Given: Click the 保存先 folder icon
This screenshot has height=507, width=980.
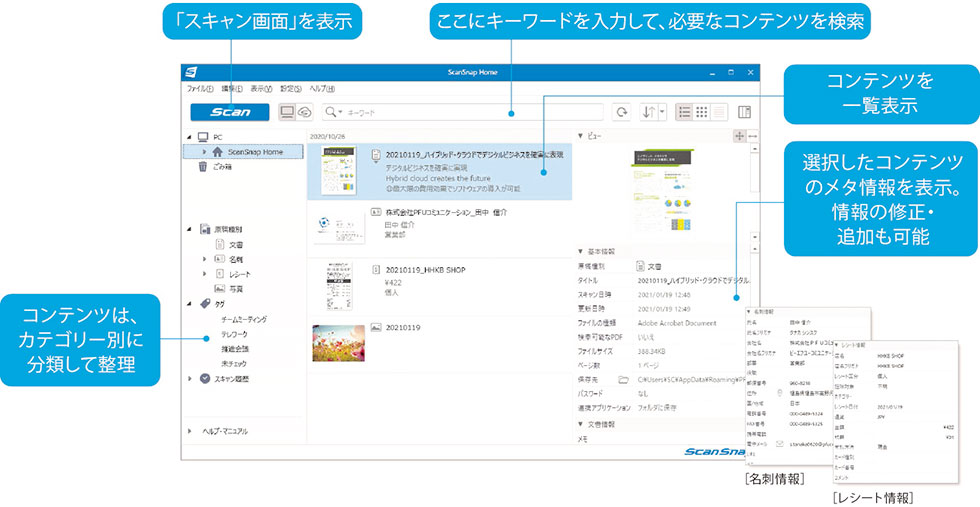Looking at the screenshot, I should pyautogui.click(x=622, y=379).
